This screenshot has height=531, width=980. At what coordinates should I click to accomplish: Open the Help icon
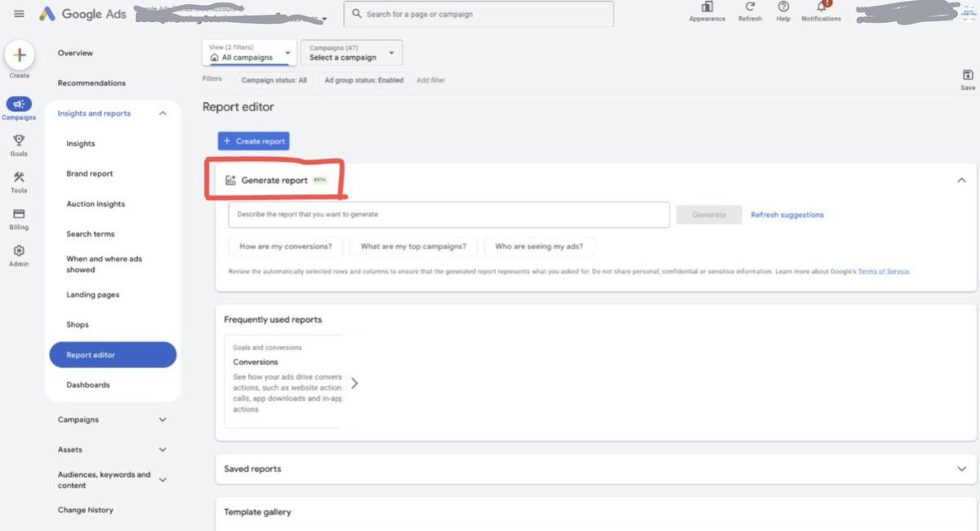click(x=783, y=7)
